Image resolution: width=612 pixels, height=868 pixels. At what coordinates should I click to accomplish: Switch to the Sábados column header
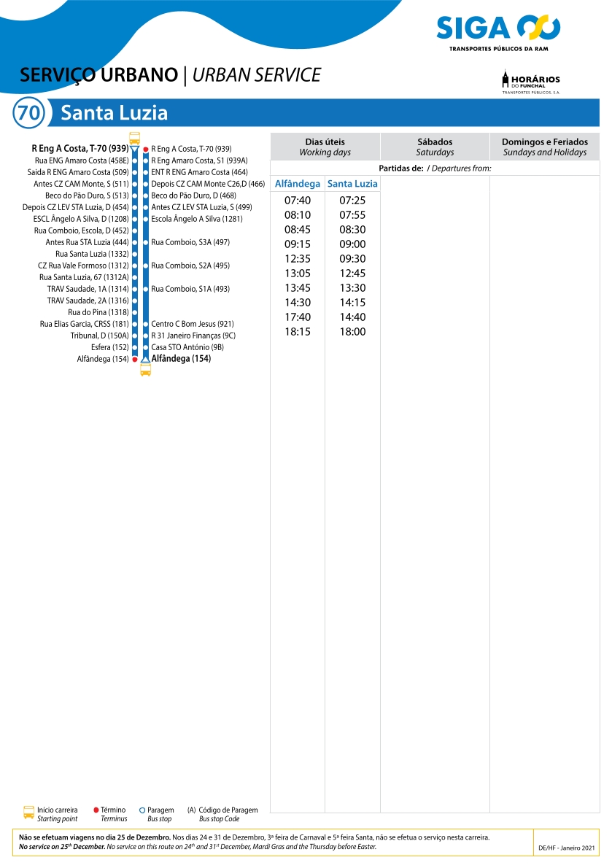435,147
